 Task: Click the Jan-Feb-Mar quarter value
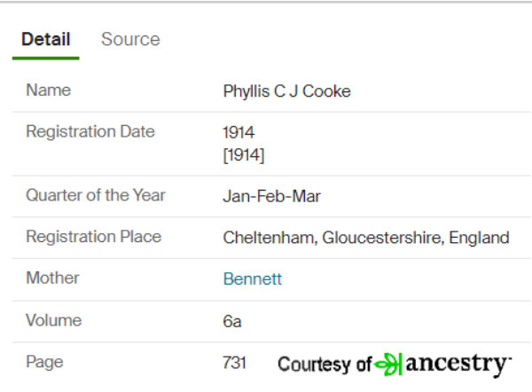[272, 196]
